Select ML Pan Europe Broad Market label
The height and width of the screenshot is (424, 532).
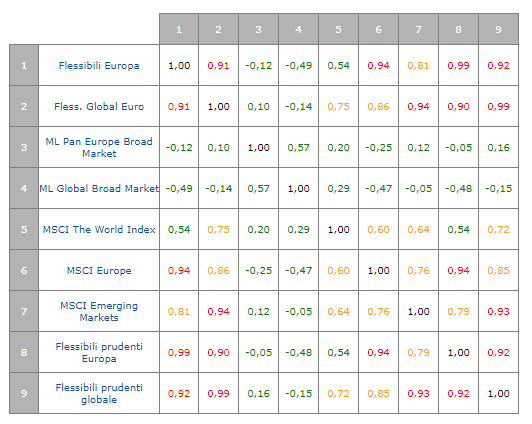pos(99,148)
